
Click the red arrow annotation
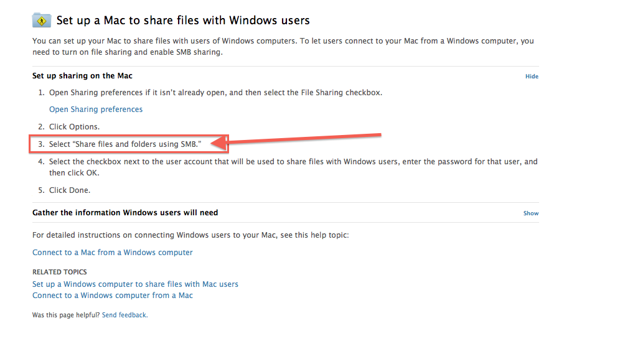(296, 140)
